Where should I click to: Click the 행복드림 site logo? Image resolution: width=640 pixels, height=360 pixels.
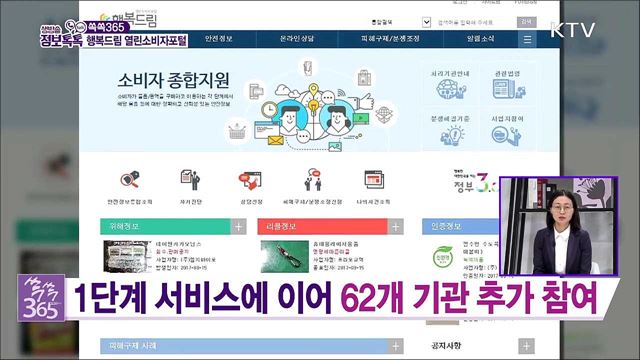point(129,18)
